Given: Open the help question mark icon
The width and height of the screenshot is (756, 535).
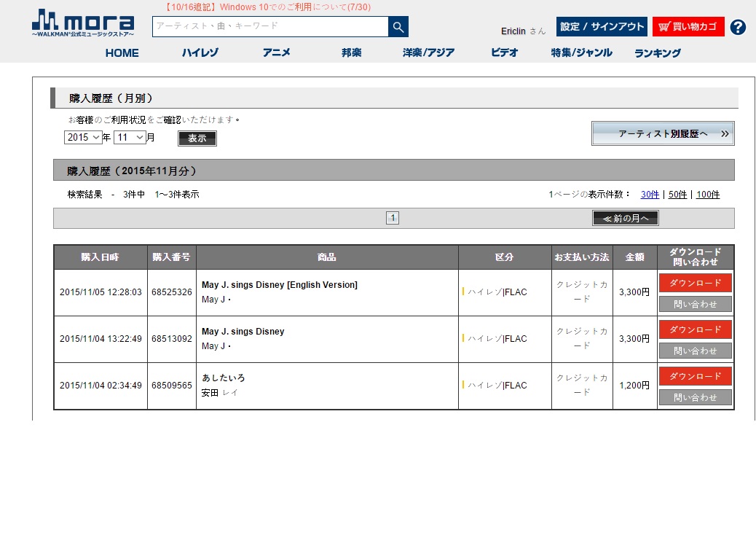Looking at the screenshot, I should 738,27.
